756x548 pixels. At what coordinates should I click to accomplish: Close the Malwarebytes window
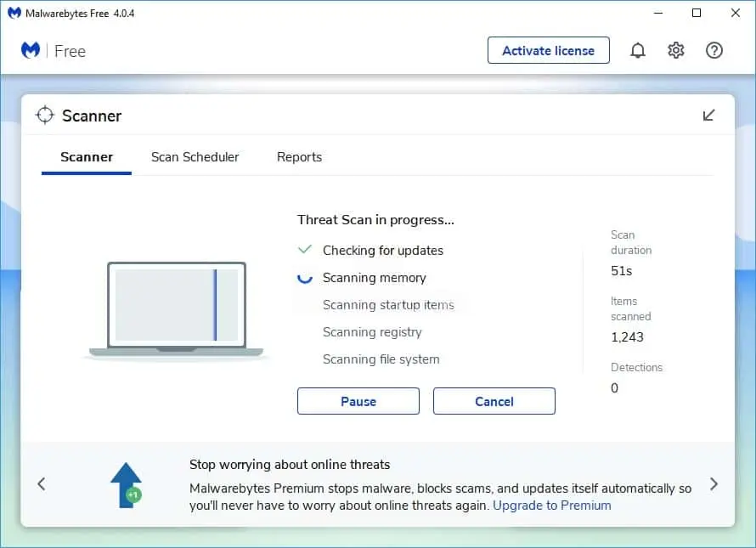click(736, 13)
